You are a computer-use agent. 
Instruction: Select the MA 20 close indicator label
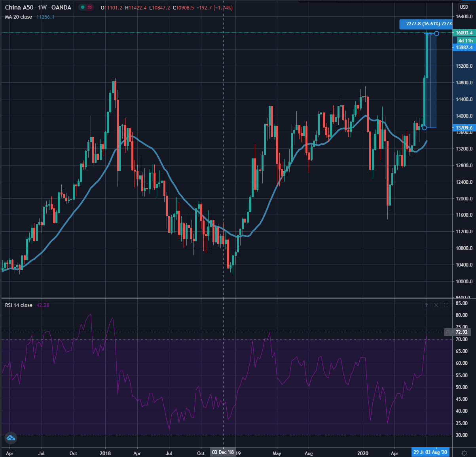tap(19, 17)
